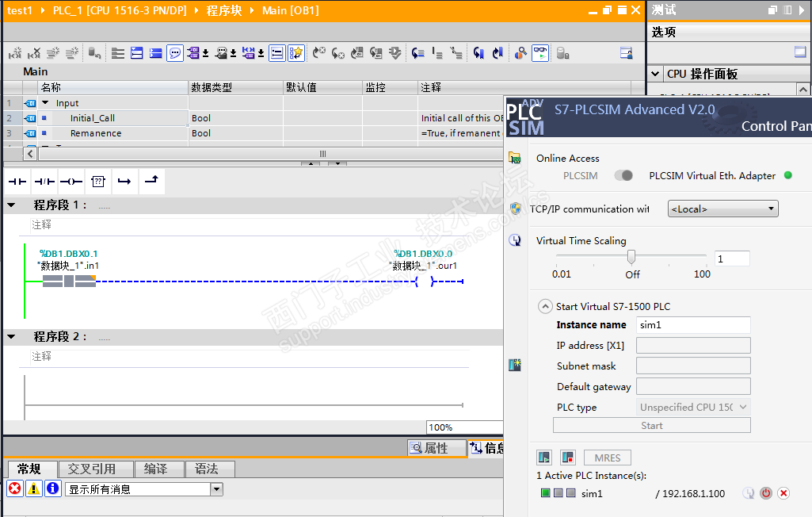
Task: Power off the sim1 instance
Action: [x=766, y=493]
